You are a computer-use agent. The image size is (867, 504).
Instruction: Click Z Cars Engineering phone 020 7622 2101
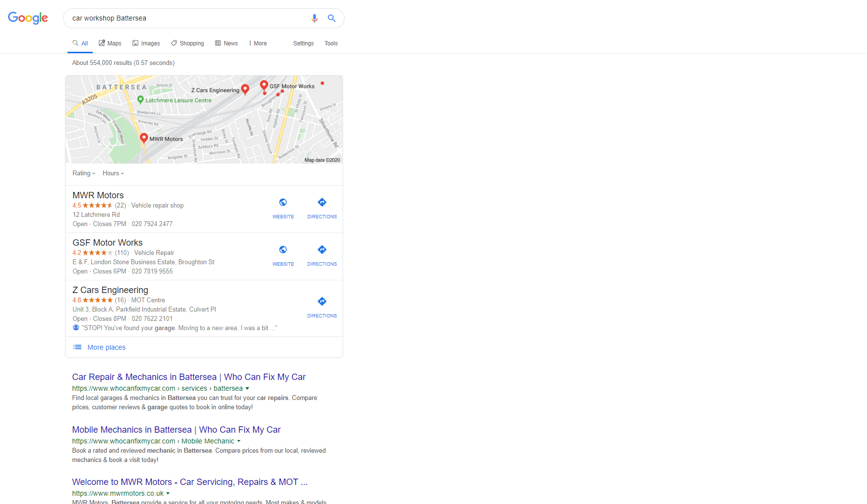pyautogui.click(x=152, y=319)
